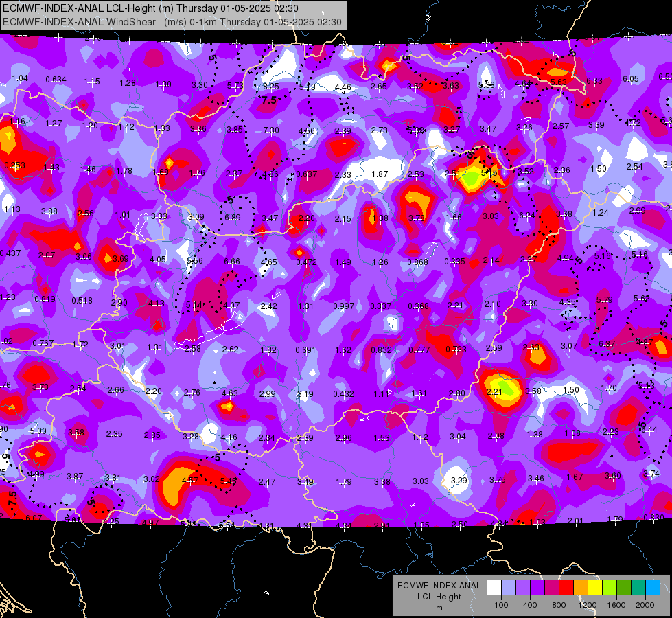Click the orange legend swatch

[x=580, y=588]
